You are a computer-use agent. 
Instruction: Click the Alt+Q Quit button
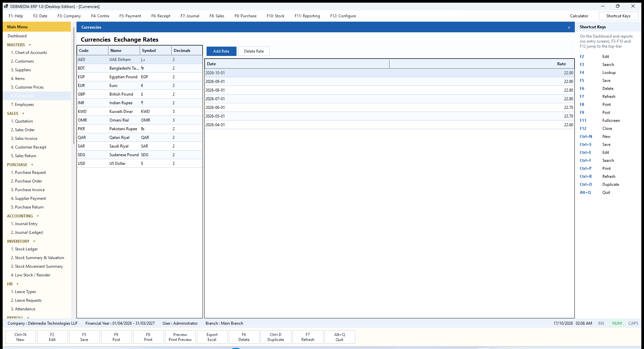tap(340, 337)
